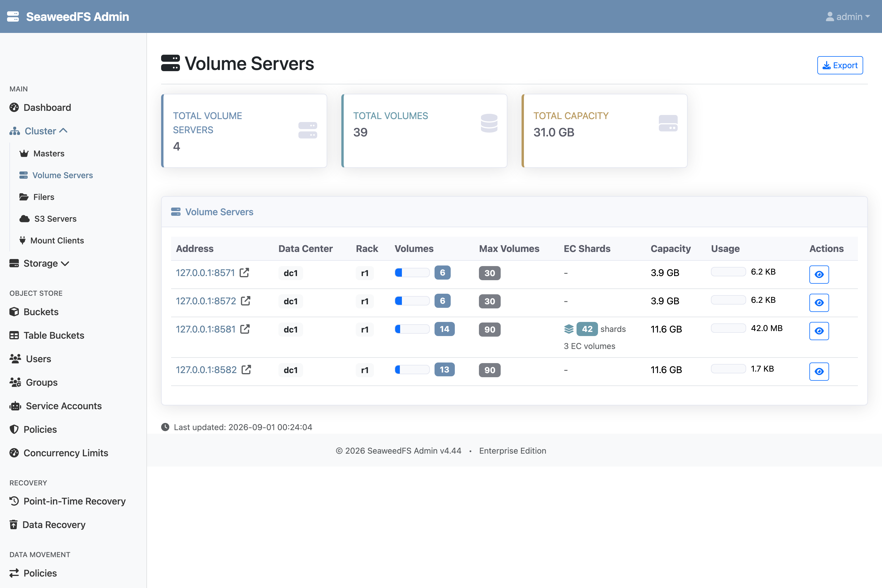Click the usage bar for 127.0.0.1:8582

pos(728,368)
